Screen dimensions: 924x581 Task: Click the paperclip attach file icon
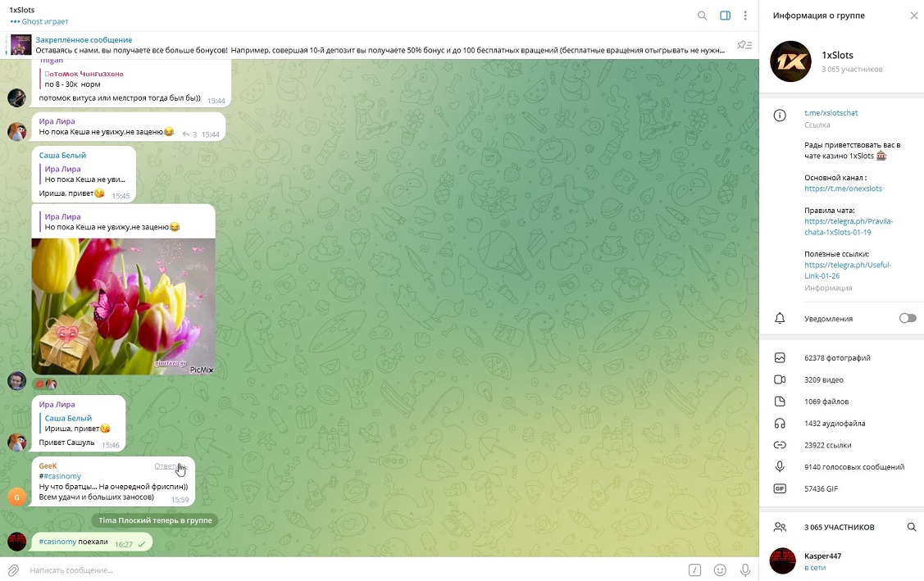13,570
